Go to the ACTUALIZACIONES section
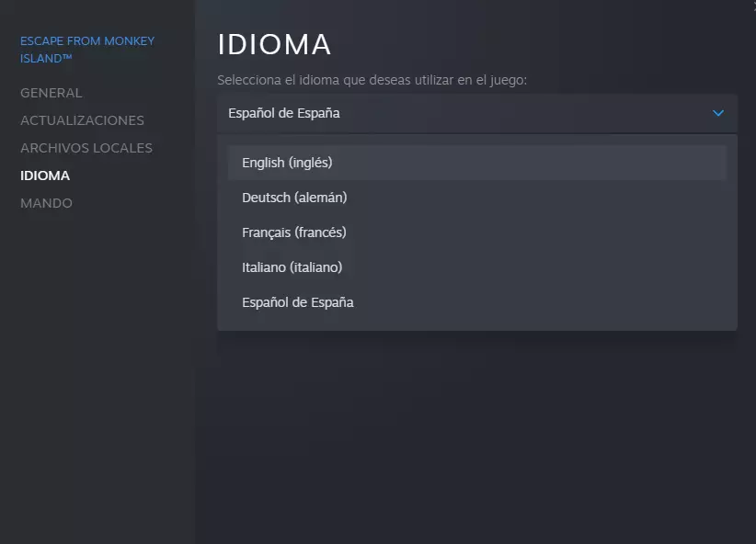The image size is (756, 544). 82,120
